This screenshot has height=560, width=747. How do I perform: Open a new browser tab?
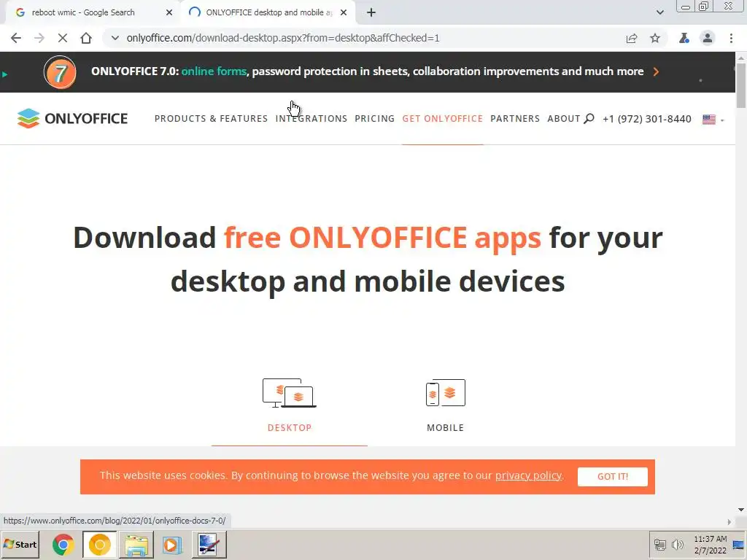(x=371, y=12)
